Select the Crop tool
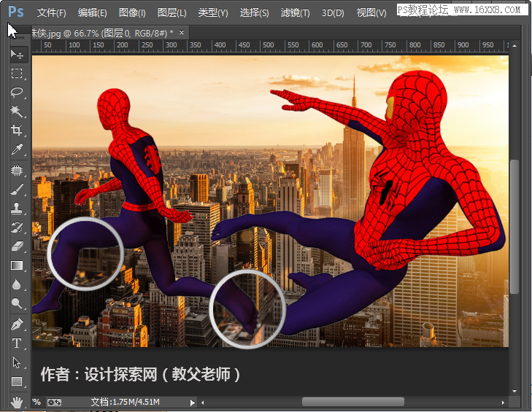The height and width of the screenshot is (412, 532). tap(17, 130)
